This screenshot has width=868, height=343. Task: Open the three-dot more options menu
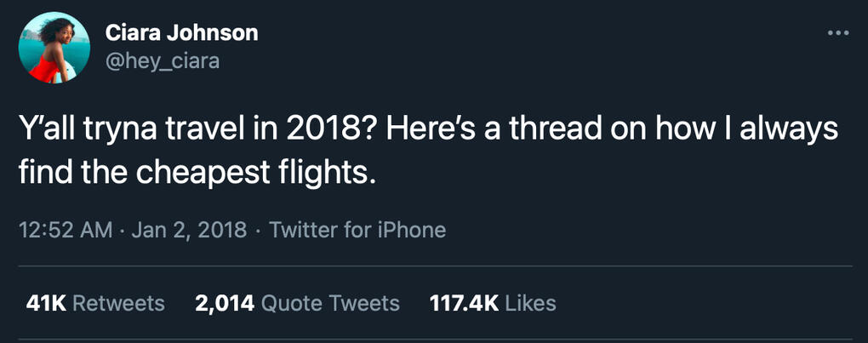click(838, 33)
